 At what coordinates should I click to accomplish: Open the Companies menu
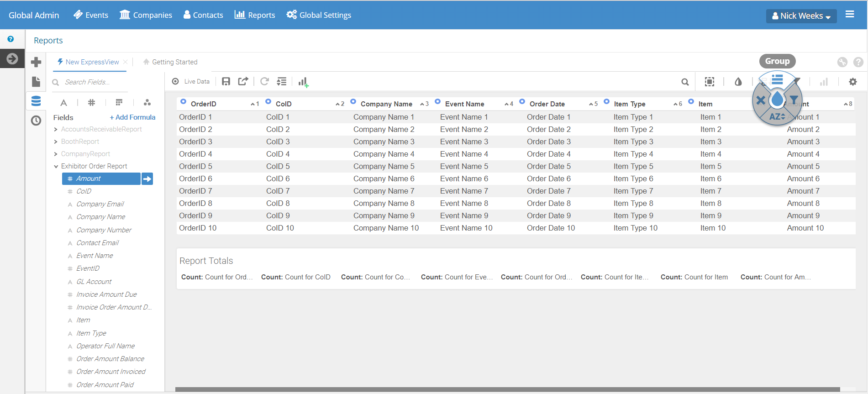pos(146,15)
